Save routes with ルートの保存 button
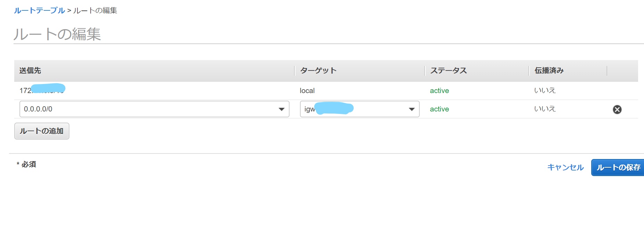 [618, 167]
